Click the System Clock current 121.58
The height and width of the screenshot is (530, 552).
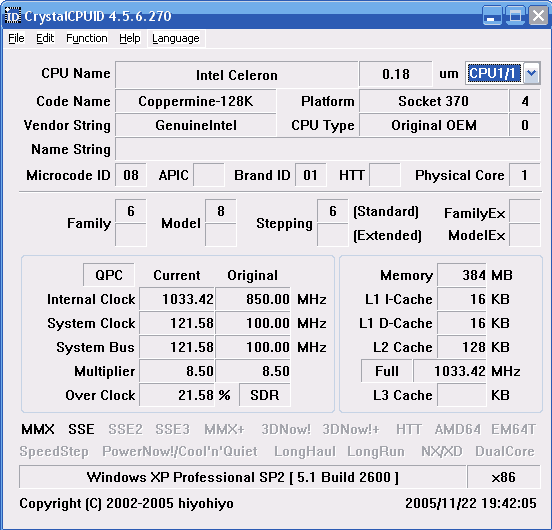click(177, 323)
